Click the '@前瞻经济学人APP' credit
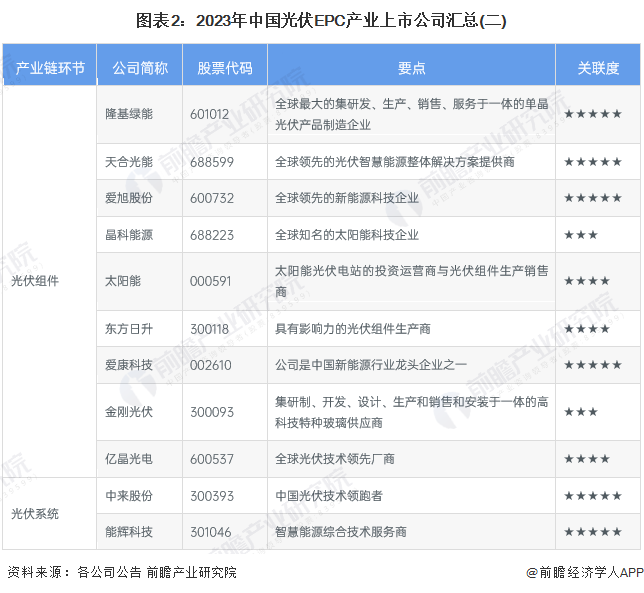Viewport: 644px width, 593px height. coord(585,572)
